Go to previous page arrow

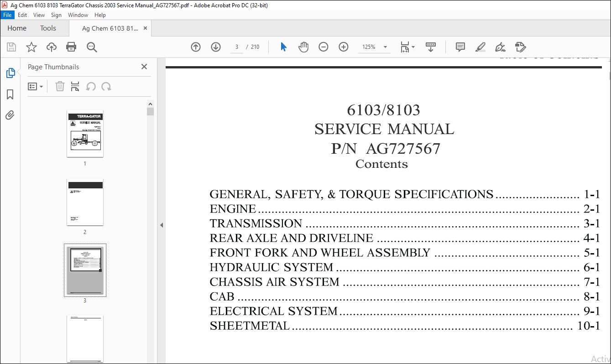point(196,47)
